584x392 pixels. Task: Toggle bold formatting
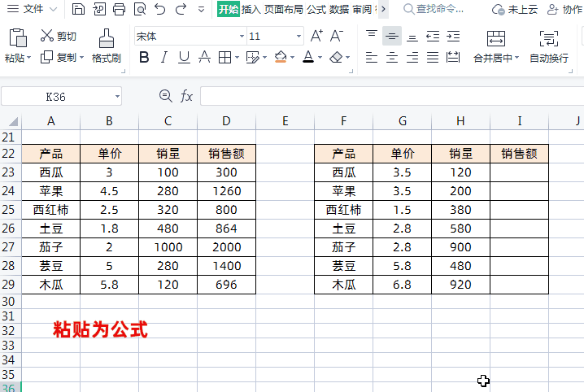[144, 57]
